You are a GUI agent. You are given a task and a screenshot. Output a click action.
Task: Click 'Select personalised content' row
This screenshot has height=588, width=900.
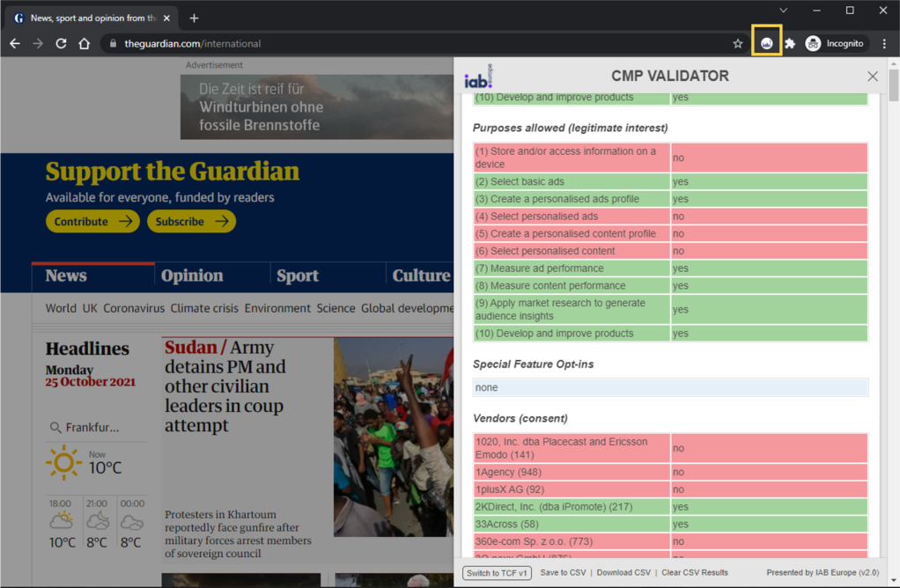[x=670, y=251]
